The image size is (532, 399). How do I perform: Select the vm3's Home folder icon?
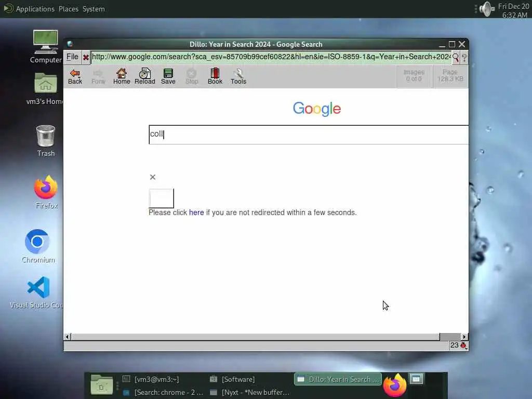(46, 89)
